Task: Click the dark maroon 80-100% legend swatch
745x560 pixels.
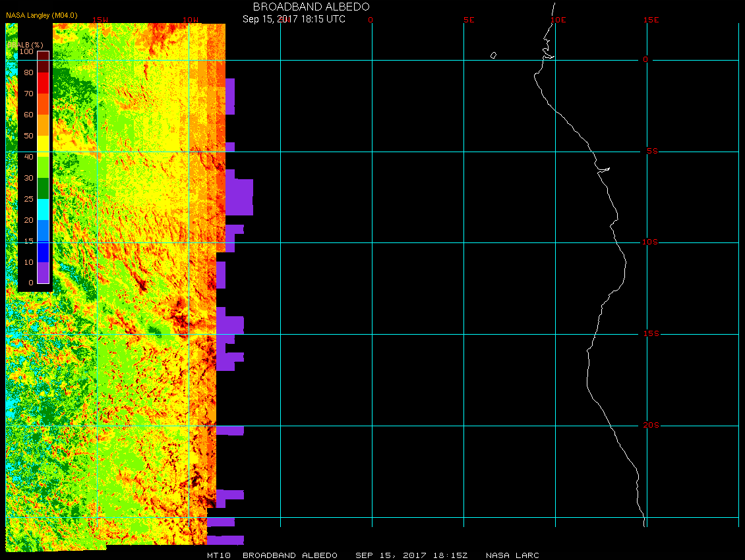Action: (x=43, y=62)
